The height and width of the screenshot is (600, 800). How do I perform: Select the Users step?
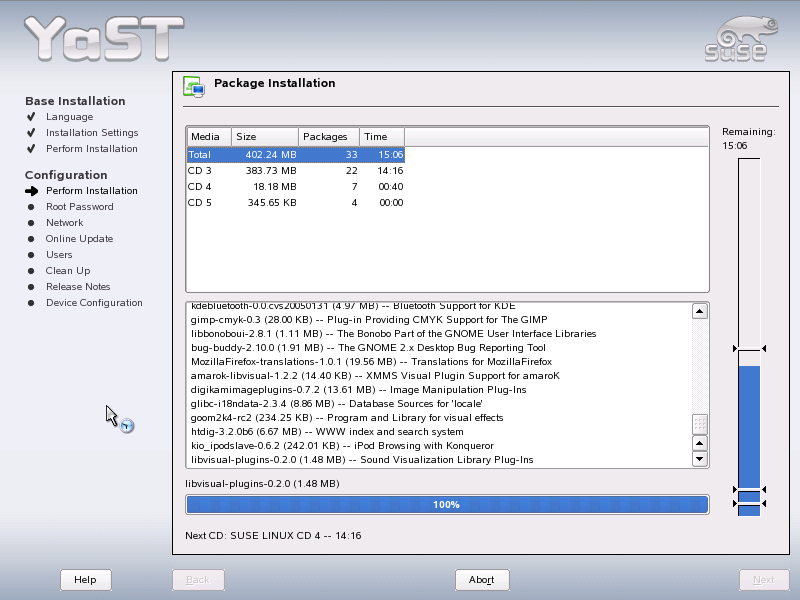[x=59, y=255]
